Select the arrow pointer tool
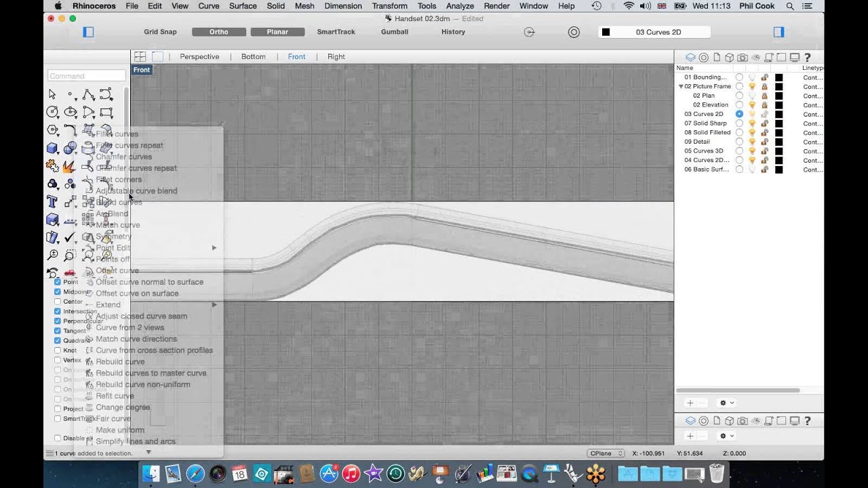Image resolution: width=868 pixels, height=488 pixels. point(52,94)
